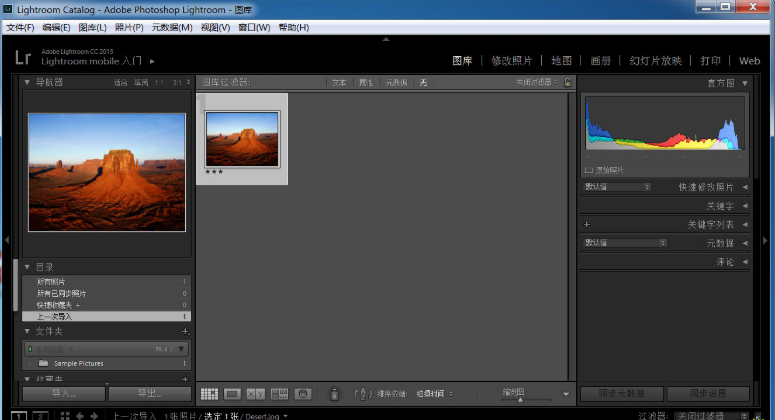Toggle sort direction a-z icon
Image resolution: width=775 pixels, height=420 pixels.
pyautogui.click(x=363, y=394)
